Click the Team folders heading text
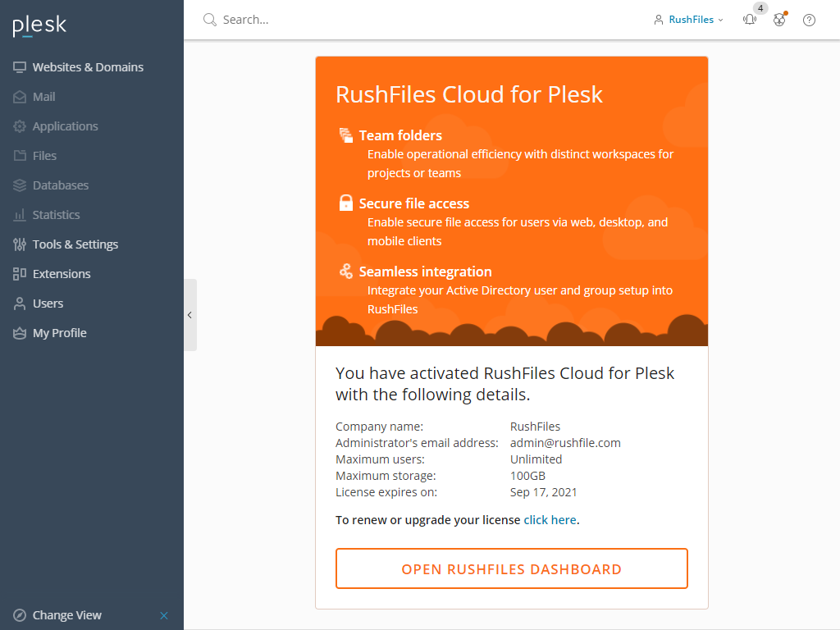Screen dimensions: 840x630 click(400, 135)
